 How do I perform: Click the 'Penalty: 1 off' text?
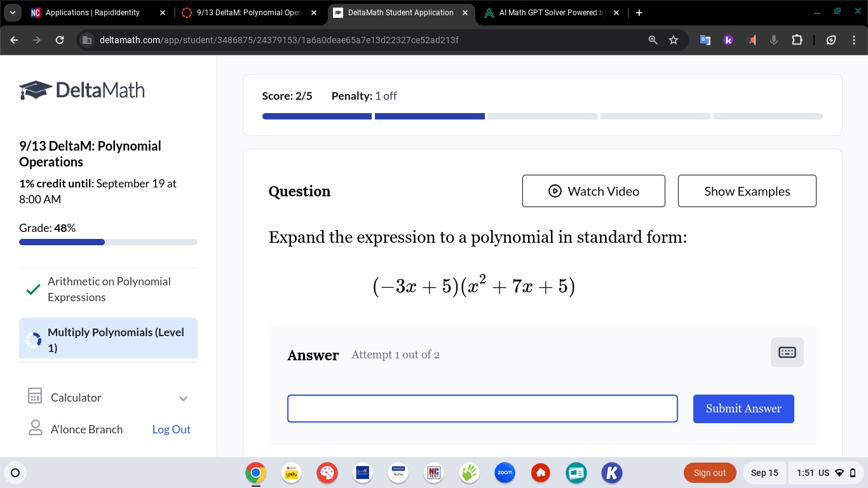(x=364, y=96)
